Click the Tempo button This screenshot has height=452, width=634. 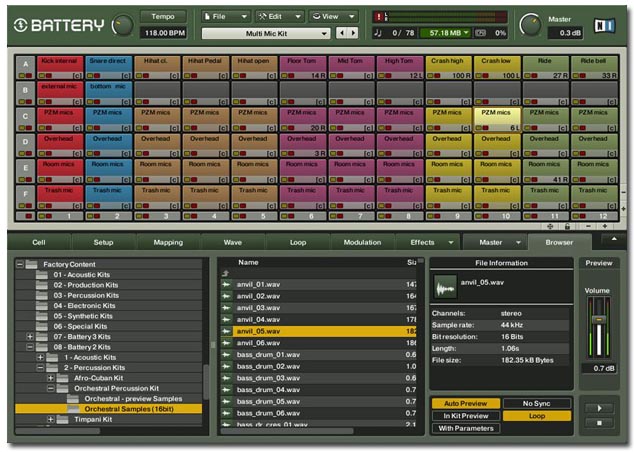pyautogui.click(x=163, y=17)
